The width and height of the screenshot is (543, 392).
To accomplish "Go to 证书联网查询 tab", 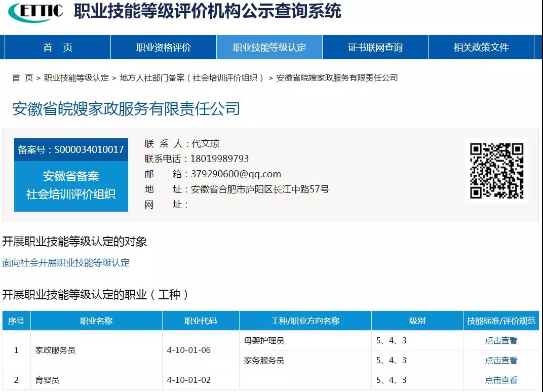I will 375,48.
